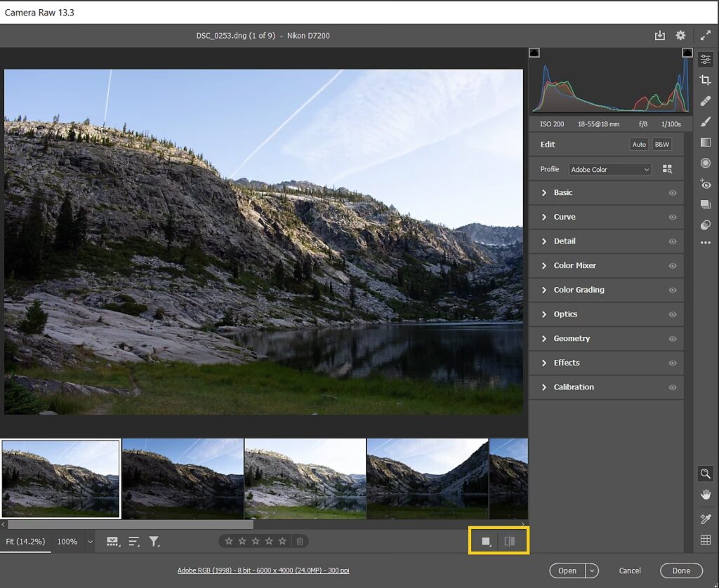The height and width of the screenshot is (588, 719).
Task: Open the Red Eye removal tool
Action: [706, 184]
